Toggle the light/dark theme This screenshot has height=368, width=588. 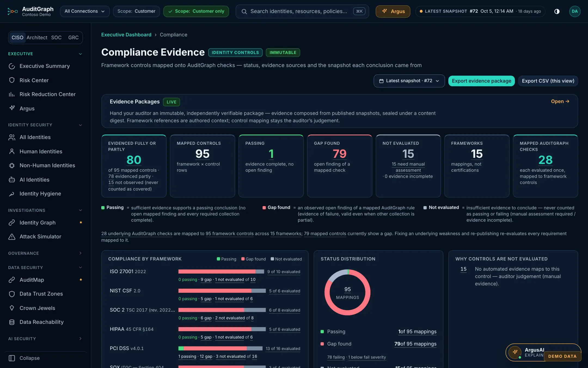coord(557,11)
